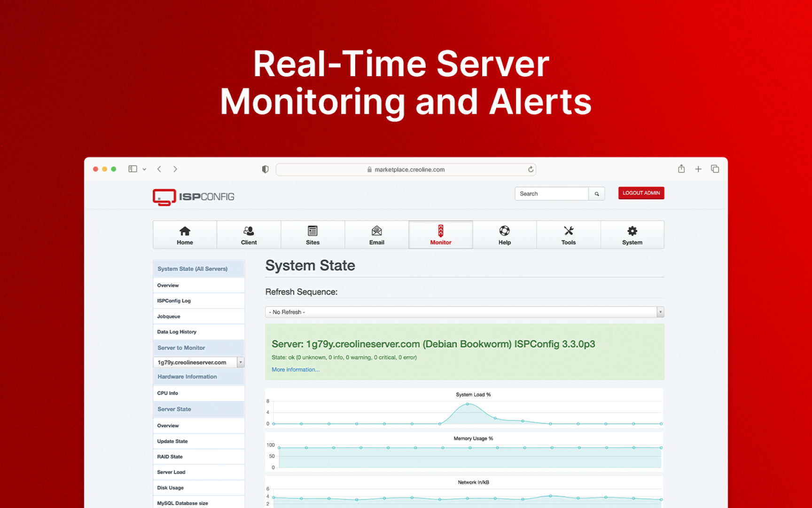
Task: Follow the More information link
Action: coord(296,370)
